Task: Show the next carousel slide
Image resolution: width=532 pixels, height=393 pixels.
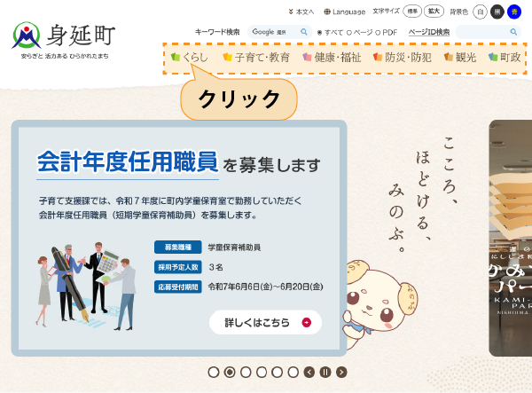Action: [341, 373]
